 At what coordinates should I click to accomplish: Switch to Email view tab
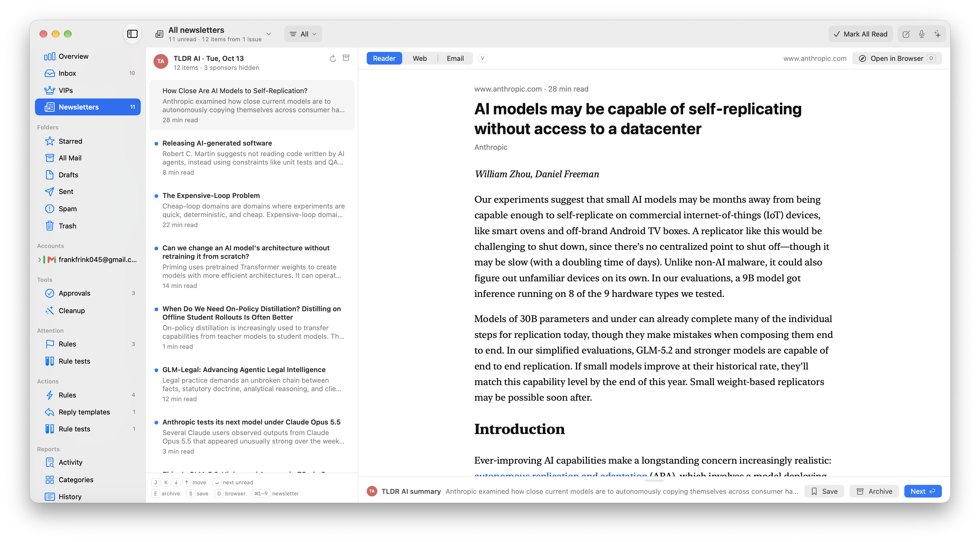click(x=455, y=58)
